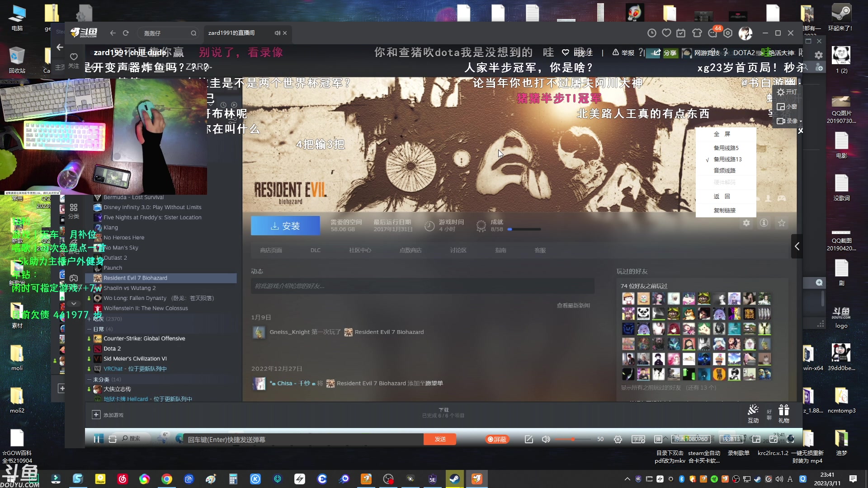Open the 商店页面 tab
This screenshot has width=868, height=488.
[271, 250]
